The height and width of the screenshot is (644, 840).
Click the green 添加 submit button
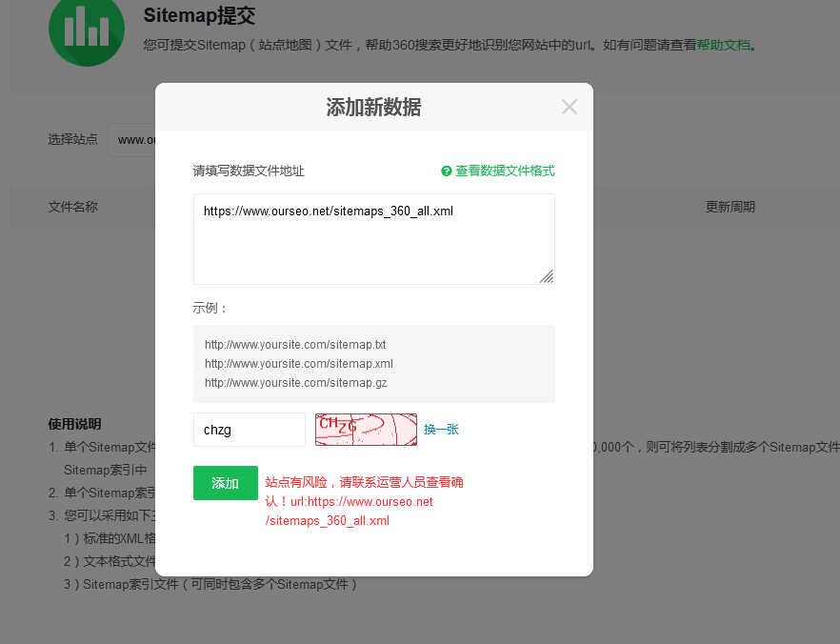click(226, 483)
